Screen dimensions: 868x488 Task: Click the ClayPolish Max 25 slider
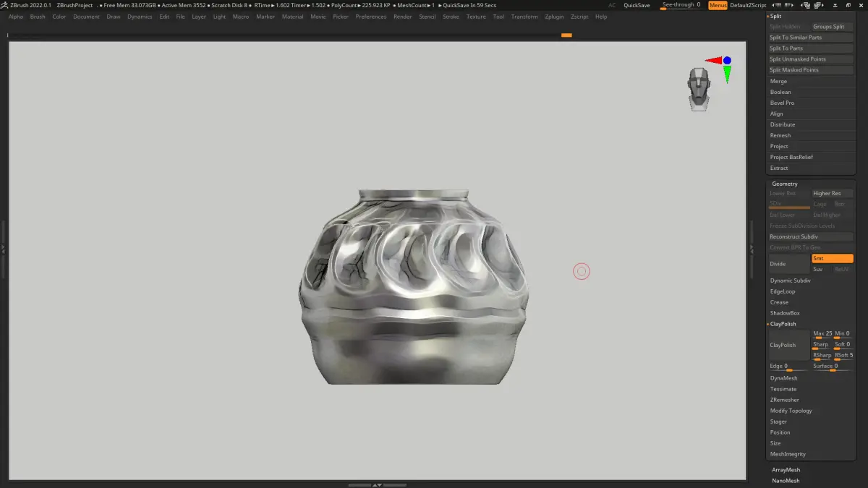(822, 334)
